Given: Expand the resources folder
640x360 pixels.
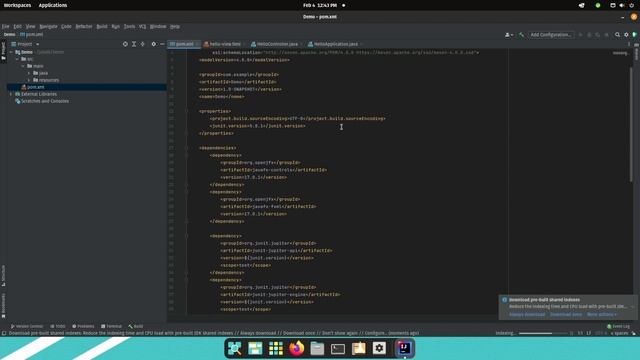Looking at the screenshot, I should point(29,80).
